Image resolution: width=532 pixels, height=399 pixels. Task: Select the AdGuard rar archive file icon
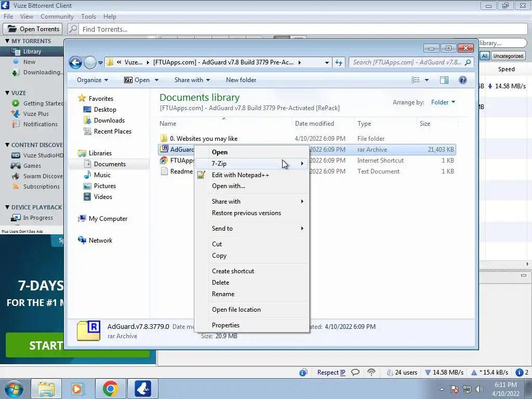(164, 149)
